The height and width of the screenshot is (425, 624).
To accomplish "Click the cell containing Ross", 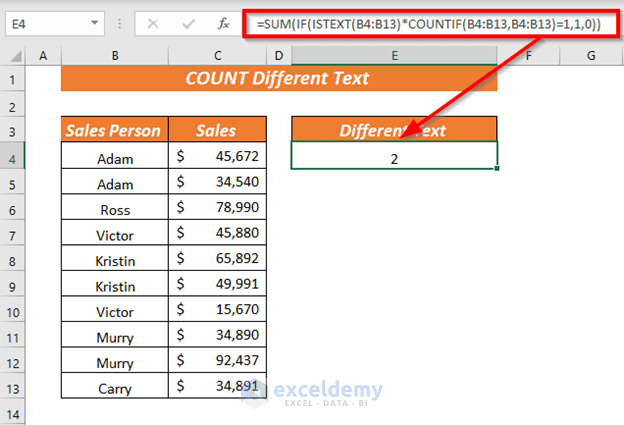I will (115, 209).
